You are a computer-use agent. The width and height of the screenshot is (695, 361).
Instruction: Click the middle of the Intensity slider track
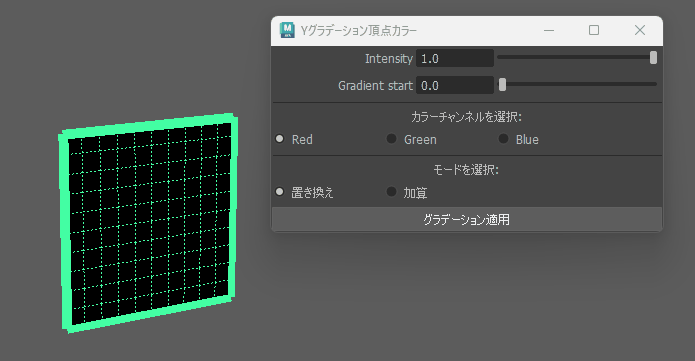[577, 57]
